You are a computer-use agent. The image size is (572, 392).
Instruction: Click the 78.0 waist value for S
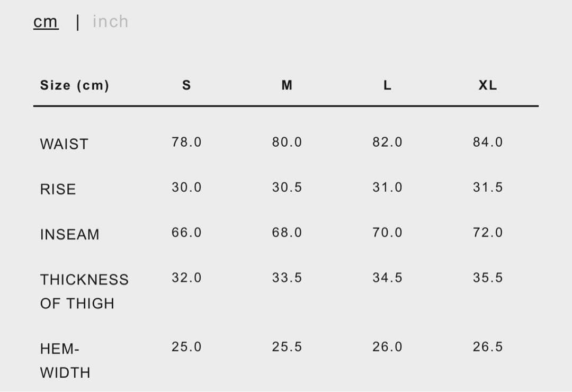tap(186, 142)
